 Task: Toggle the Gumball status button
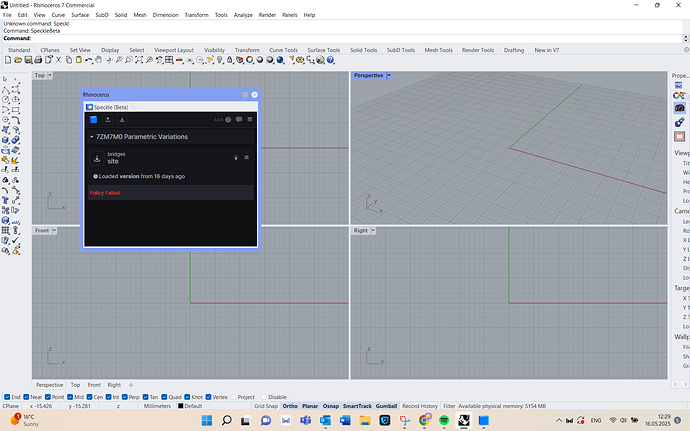(x=386, y=406)
